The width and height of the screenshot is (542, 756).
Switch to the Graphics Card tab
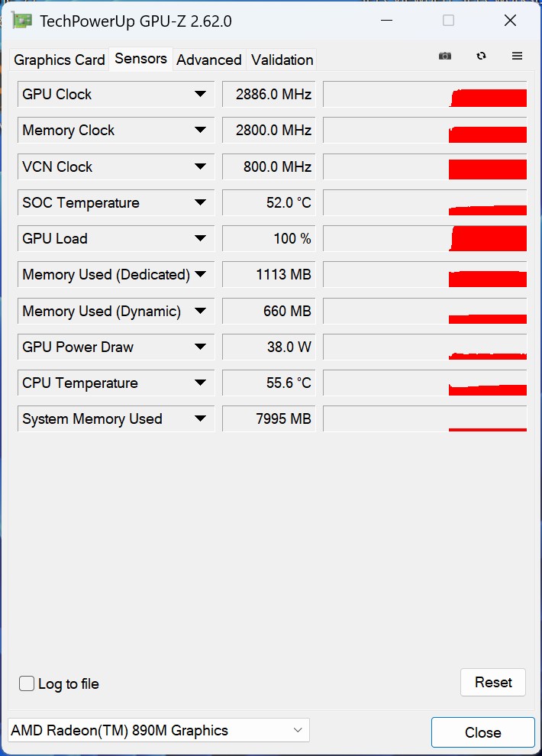pyautogui.click(x=60, y=60)
